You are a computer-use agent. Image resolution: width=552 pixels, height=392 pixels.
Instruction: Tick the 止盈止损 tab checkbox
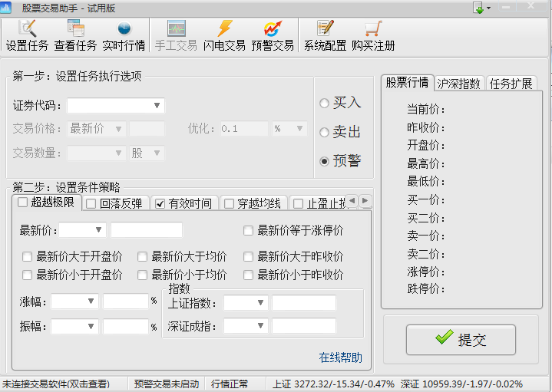[x=298, y=204]
